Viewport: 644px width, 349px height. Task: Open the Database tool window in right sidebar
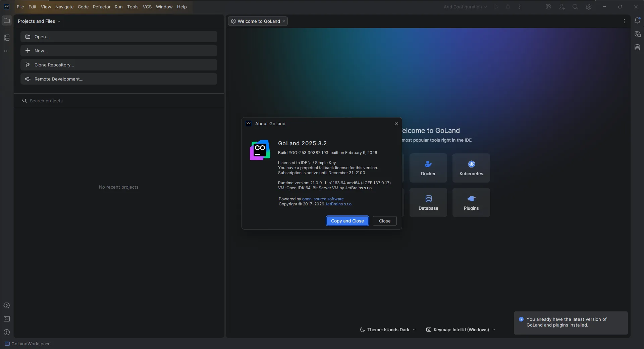[637, 48]
